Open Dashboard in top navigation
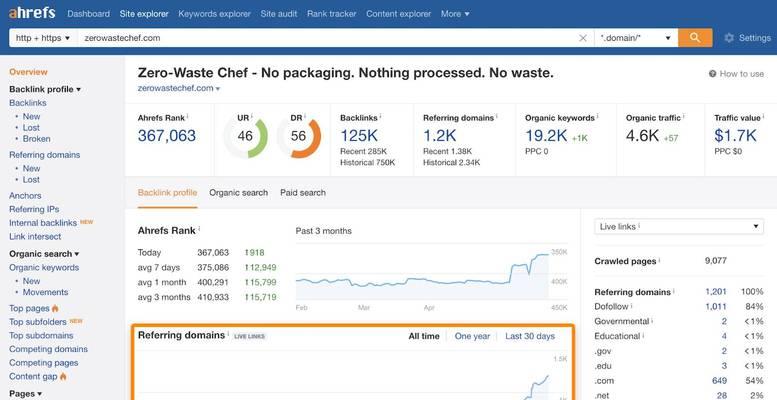The image size is (777, 400). [88, 14]
